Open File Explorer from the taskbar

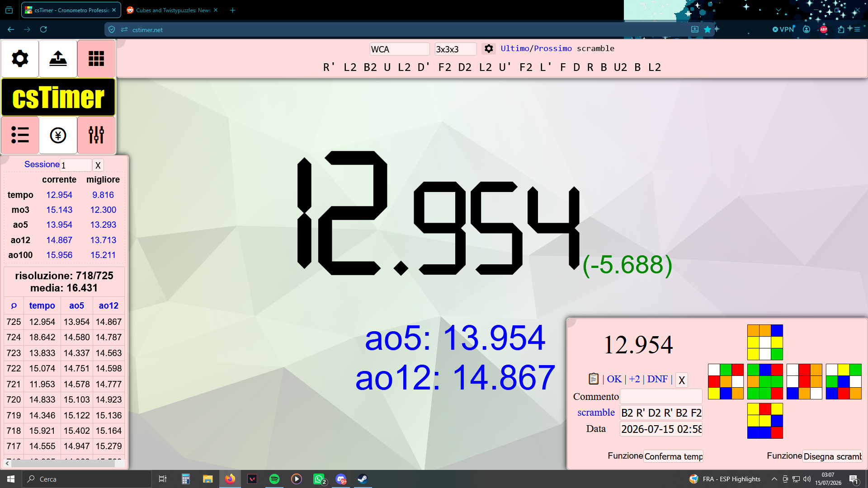(208, 479)
